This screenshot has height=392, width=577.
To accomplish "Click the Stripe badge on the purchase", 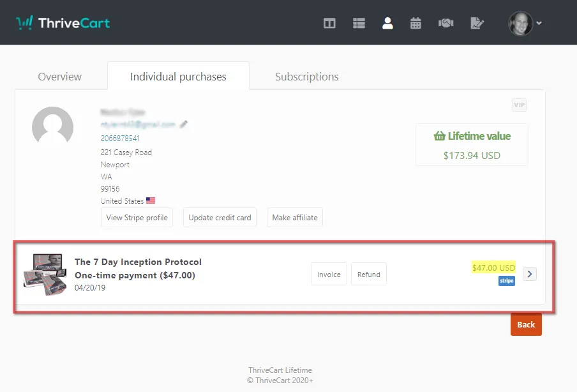I will 507,281.
